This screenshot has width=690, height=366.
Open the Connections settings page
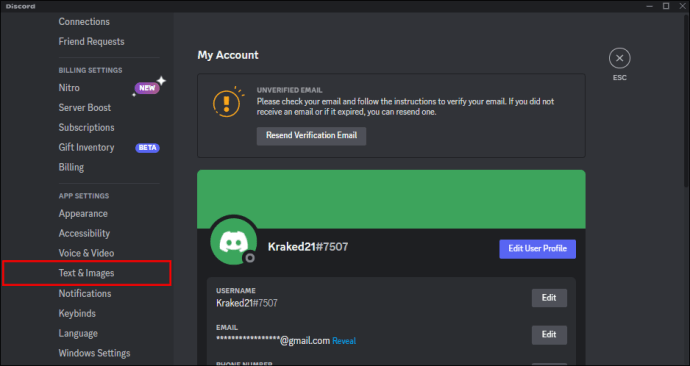tap(84, 22)
